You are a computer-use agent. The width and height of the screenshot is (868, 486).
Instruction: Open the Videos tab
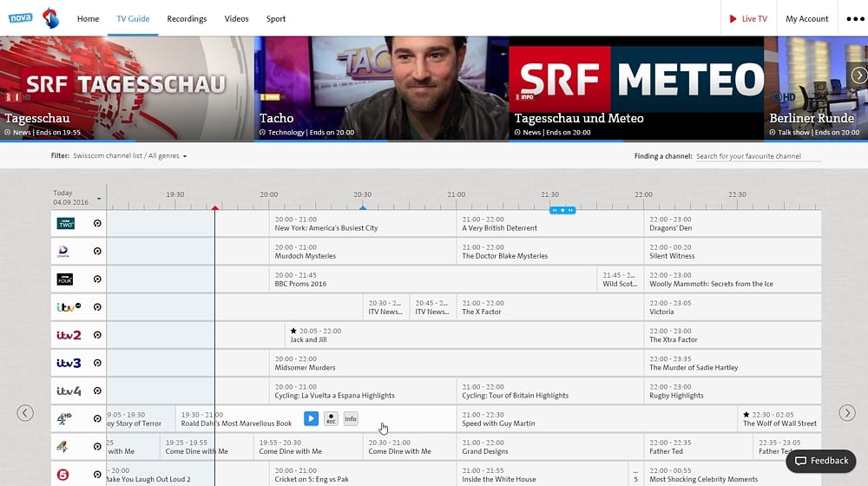(x=236, y=19)
